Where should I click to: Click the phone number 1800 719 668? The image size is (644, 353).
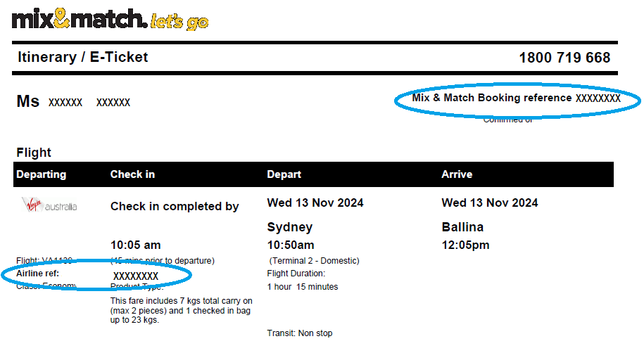(x=564, y=58)
